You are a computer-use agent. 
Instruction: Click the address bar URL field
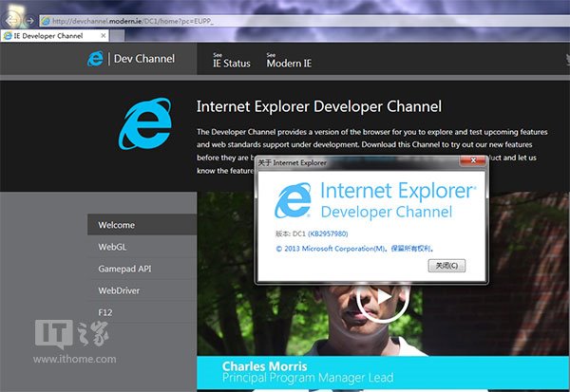tap(190, 20)
